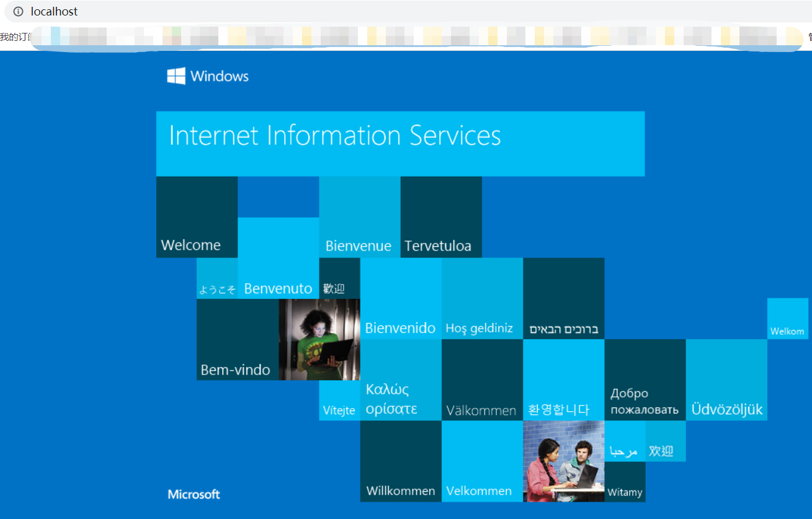The height and width of the screenshot is (519, 812).
Task: Click the photo of two people with laptop
Action: point(563,461)
